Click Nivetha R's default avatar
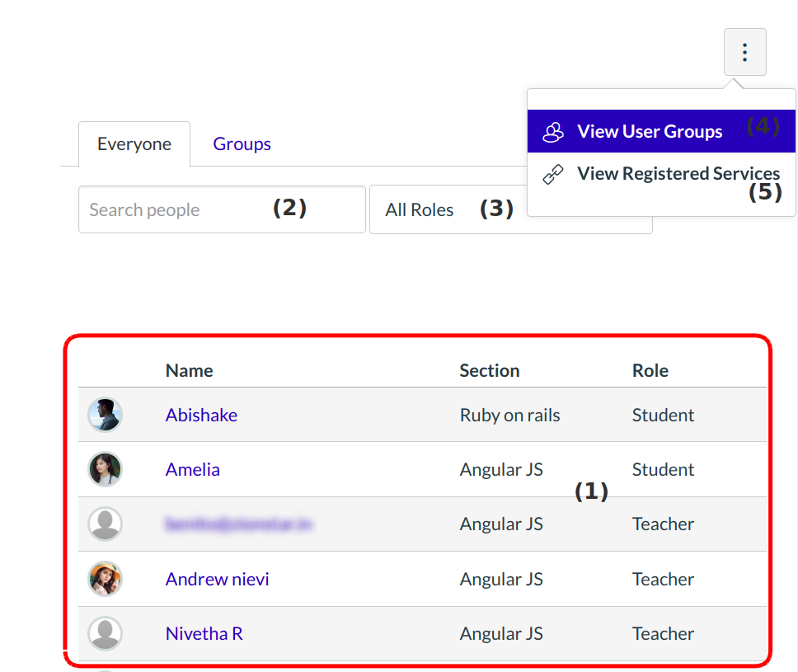 106,633
